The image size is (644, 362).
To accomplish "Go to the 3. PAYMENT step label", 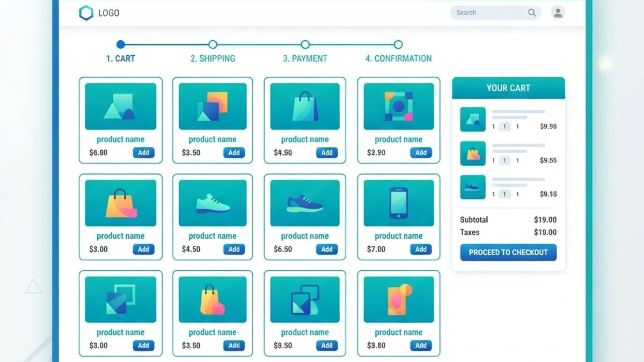I will 305,58.
